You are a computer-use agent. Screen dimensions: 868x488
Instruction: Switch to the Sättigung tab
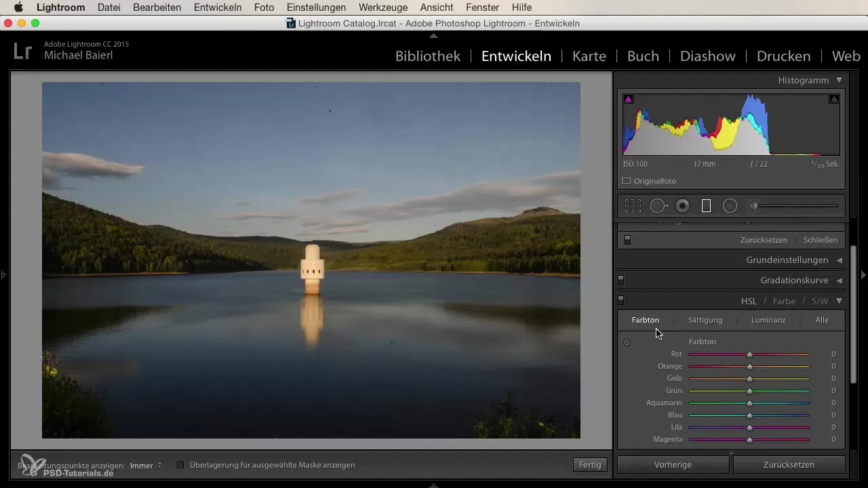[x=705, y=320]
